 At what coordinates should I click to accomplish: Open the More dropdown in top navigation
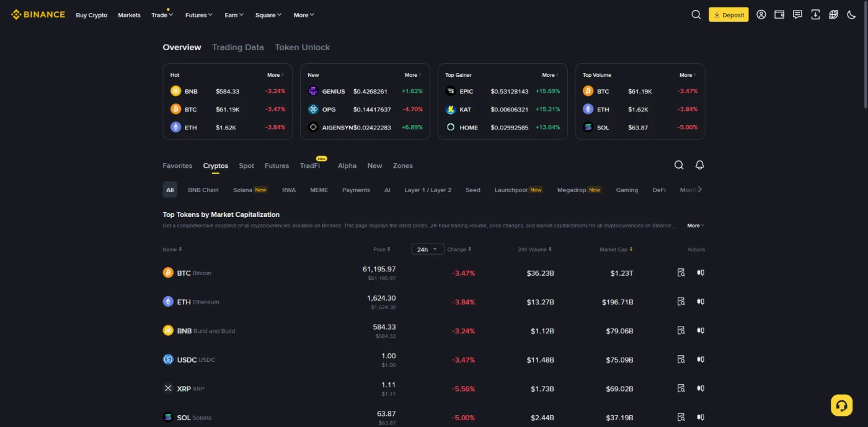304,15
